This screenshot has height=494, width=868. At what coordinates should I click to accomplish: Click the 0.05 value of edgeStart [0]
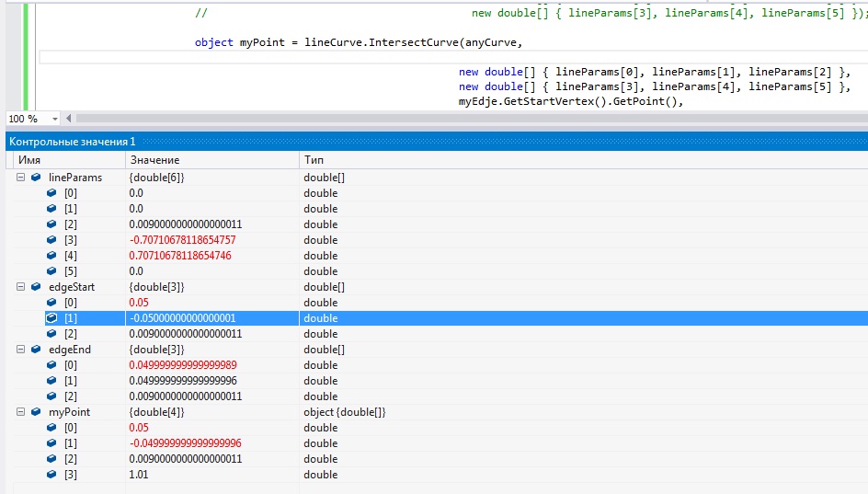pos(139,303)
